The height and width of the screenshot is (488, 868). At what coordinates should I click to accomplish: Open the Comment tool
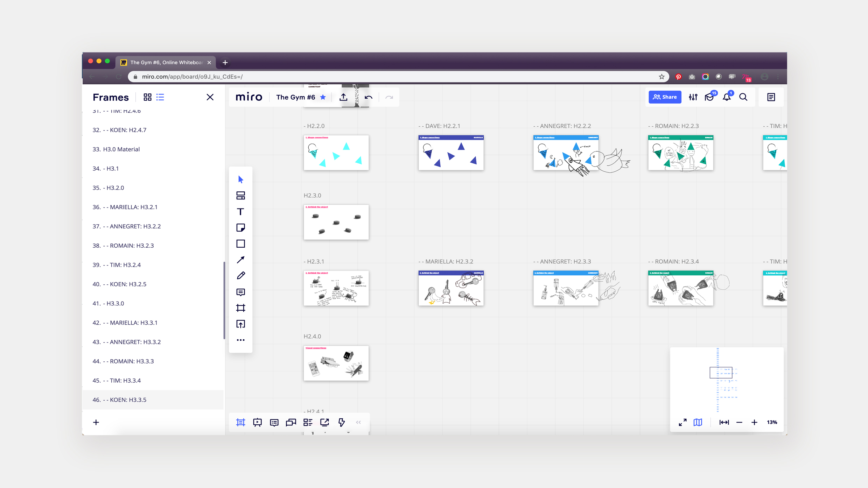[240, 292]
